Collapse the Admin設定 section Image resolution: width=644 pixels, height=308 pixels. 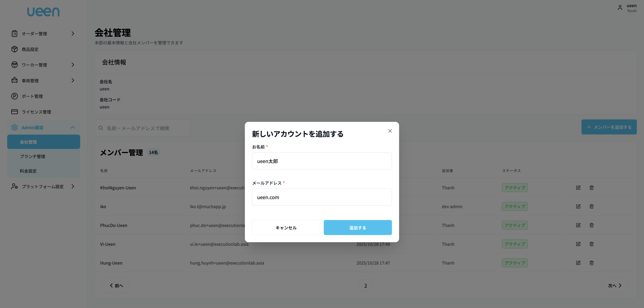pos(73,127)
